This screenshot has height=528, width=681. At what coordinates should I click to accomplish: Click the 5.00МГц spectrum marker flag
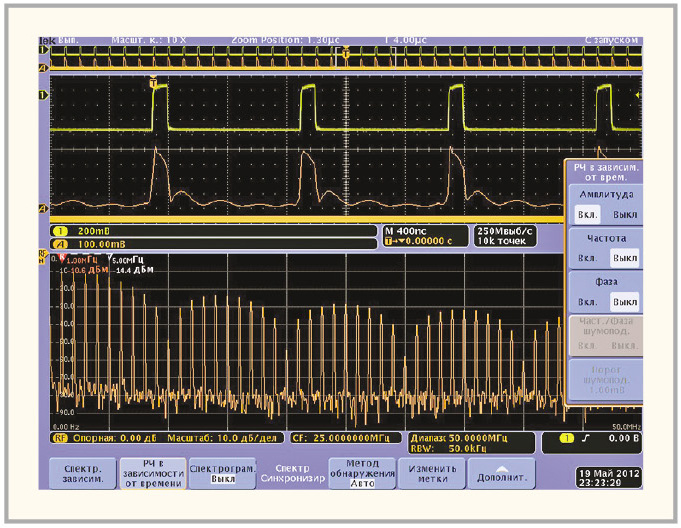110,260
